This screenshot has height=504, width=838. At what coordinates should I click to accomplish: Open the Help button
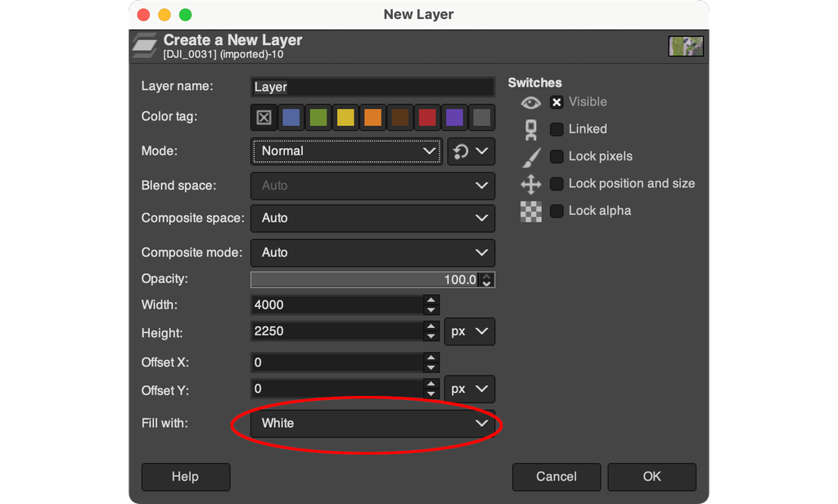(x=185, y=476)
